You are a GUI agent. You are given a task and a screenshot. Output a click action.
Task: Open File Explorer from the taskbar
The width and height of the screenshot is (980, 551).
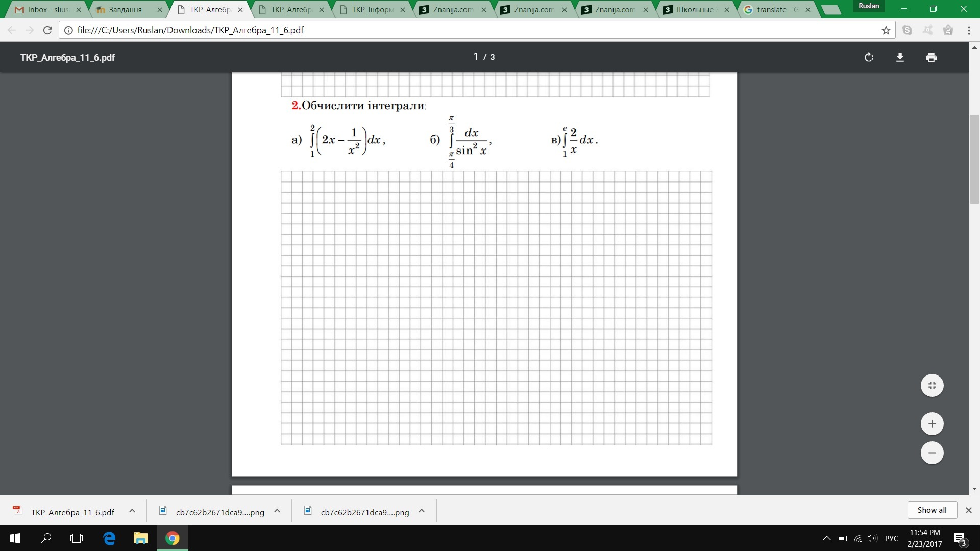point(140,538)
